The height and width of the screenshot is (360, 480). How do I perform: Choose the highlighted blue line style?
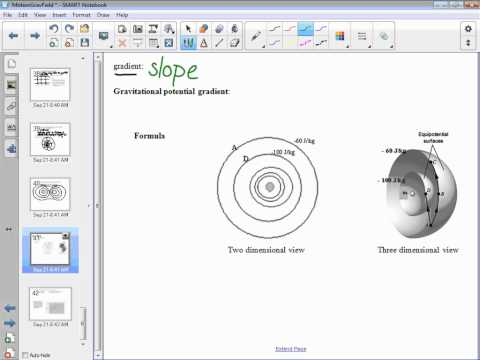[305, 29]
